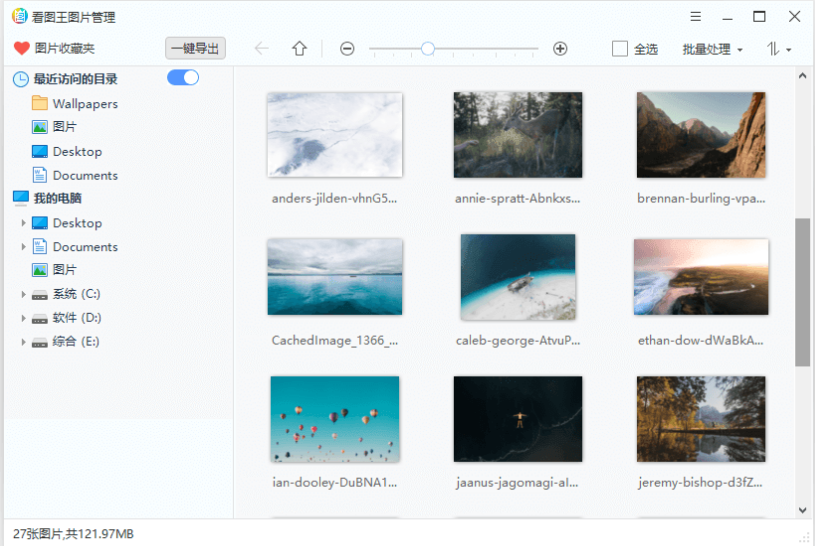This screenshot has height=546, width=815.
Task: Expand the Software (D:) drive node
Action: (x=23, y=318)
